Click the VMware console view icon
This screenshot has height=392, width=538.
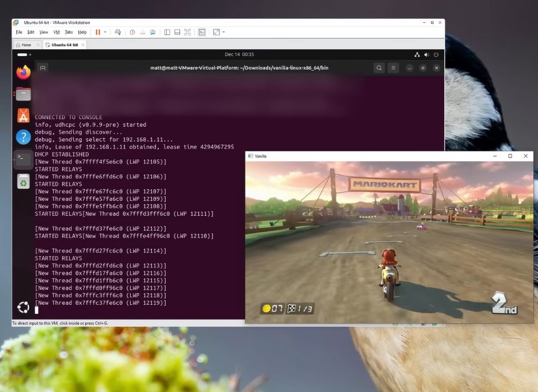pyautogui.click(x=202, y=32)
